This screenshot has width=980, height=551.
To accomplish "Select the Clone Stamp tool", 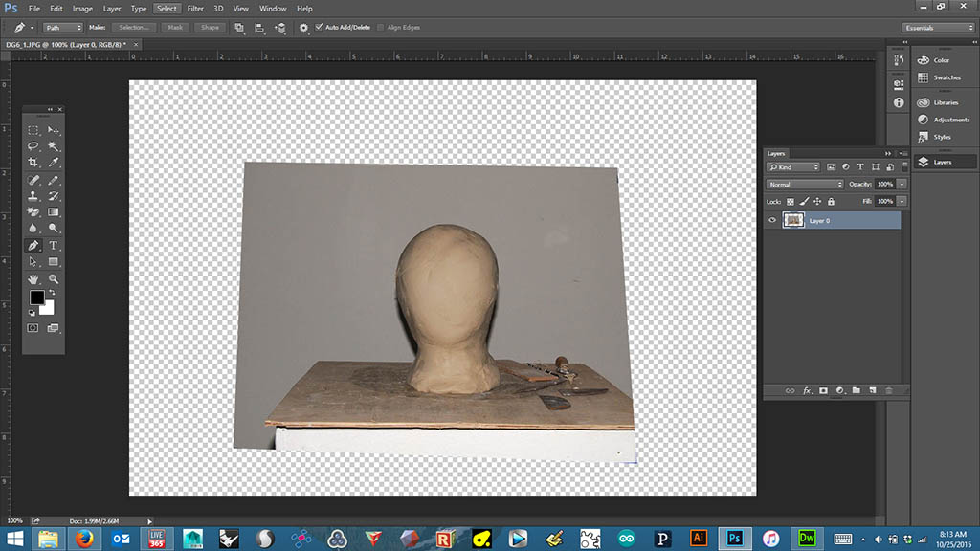I will coord(33,196).
